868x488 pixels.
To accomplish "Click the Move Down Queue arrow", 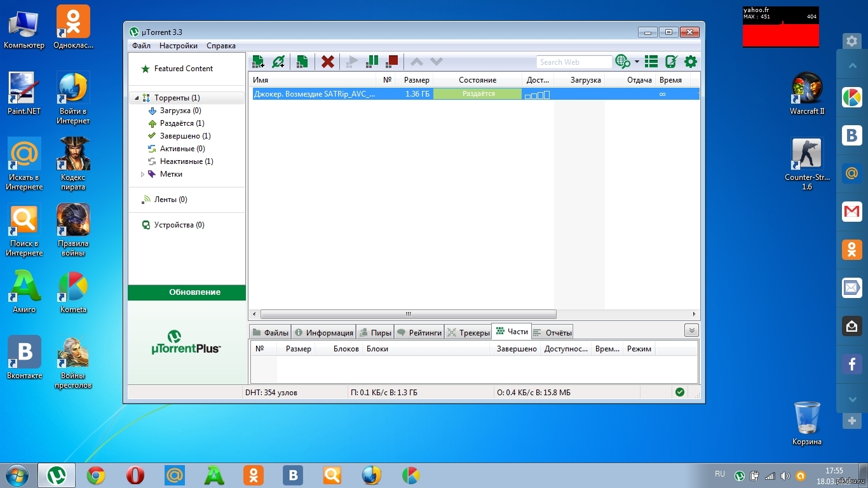I will 437,62.
